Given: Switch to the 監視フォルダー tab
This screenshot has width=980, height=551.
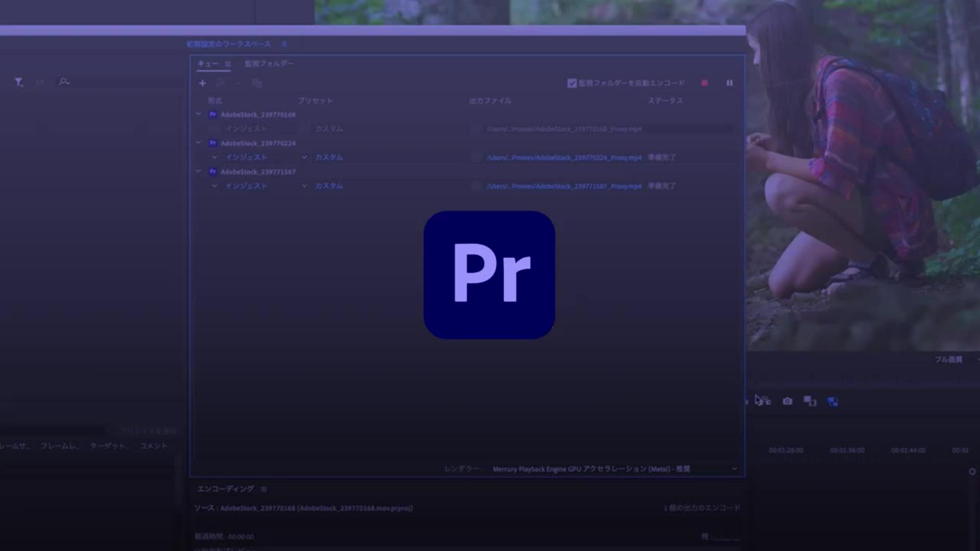Looking at the screenshot, I should [x=269, y=64].
